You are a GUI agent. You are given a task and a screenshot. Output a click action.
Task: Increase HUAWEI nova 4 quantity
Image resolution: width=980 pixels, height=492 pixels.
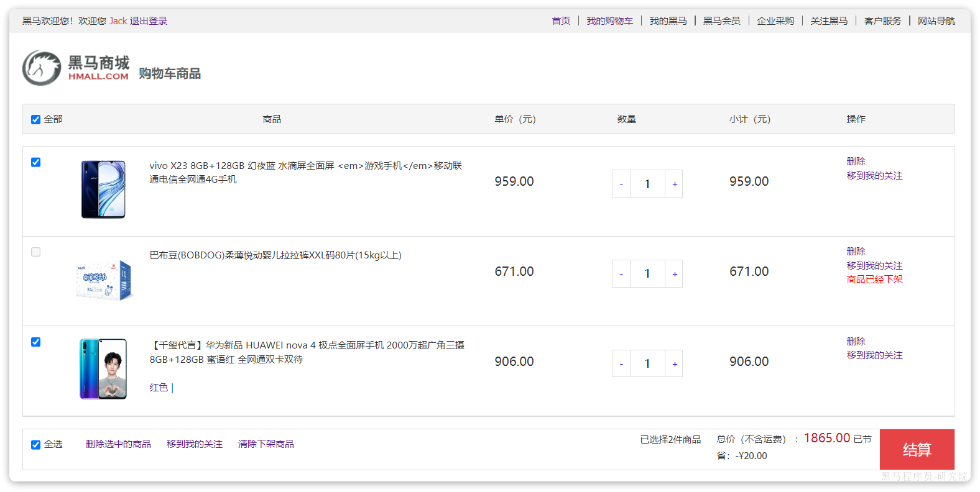point(674,364)
